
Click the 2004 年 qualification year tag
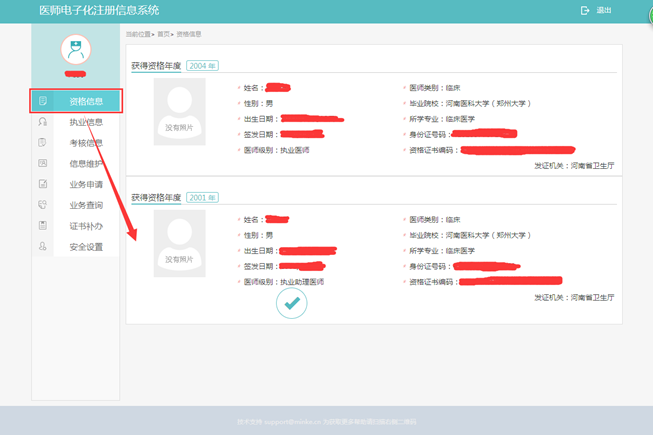(202, 66)
